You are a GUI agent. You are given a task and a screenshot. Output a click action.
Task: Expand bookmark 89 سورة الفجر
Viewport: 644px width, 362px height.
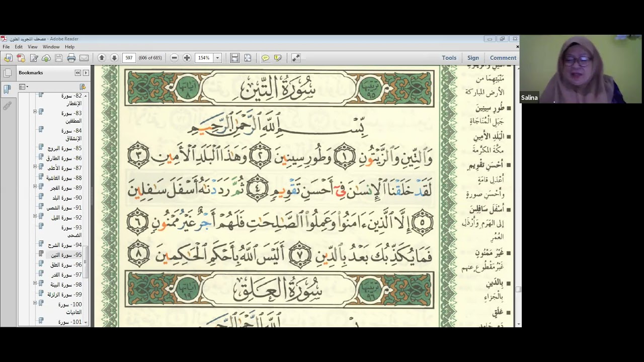35,187
